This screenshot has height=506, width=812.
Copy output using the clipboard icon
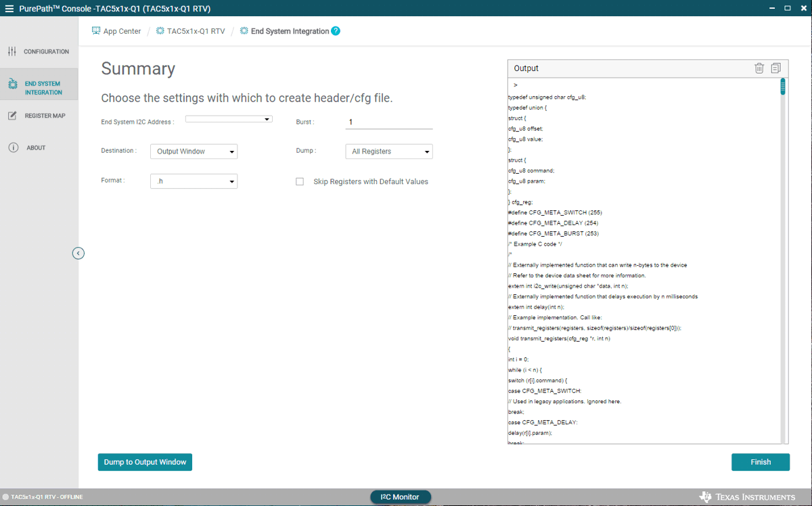point(775,68)
